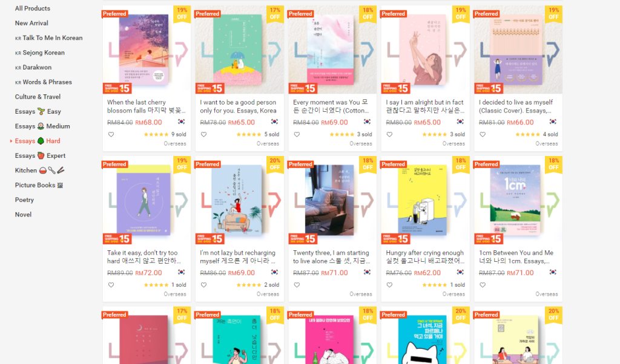Select the Essays Expert category
The width and height of the screenshot is (620, 364).
pyautogui.click(x=40, y=155)
